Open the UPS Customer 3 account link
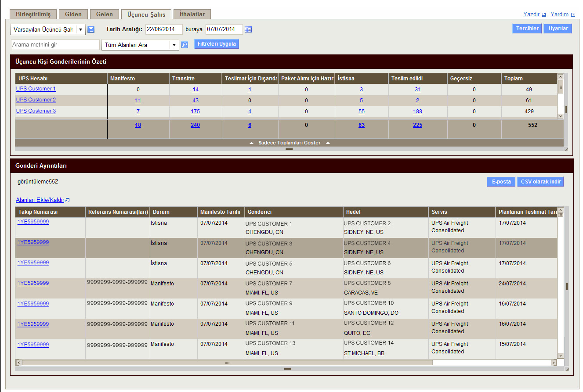Screen dimensions: 583x392 36,111
